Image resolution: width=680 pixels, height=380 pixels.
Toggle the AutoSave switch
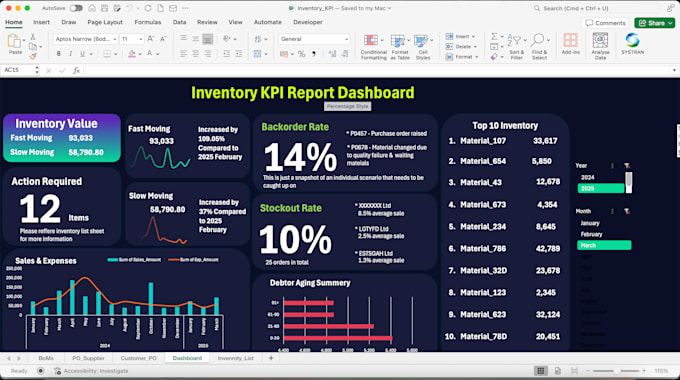(76, 8)
